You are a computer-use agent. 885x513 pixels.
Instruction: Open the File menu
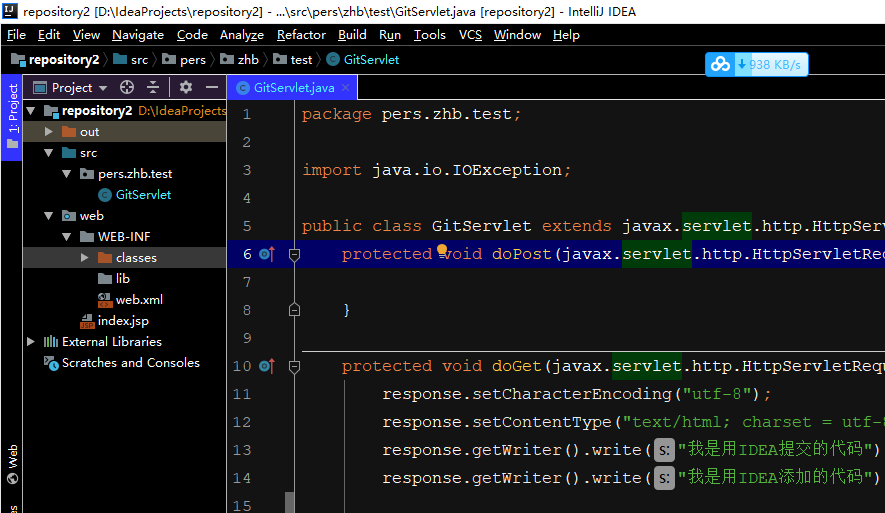coord(16,35)
